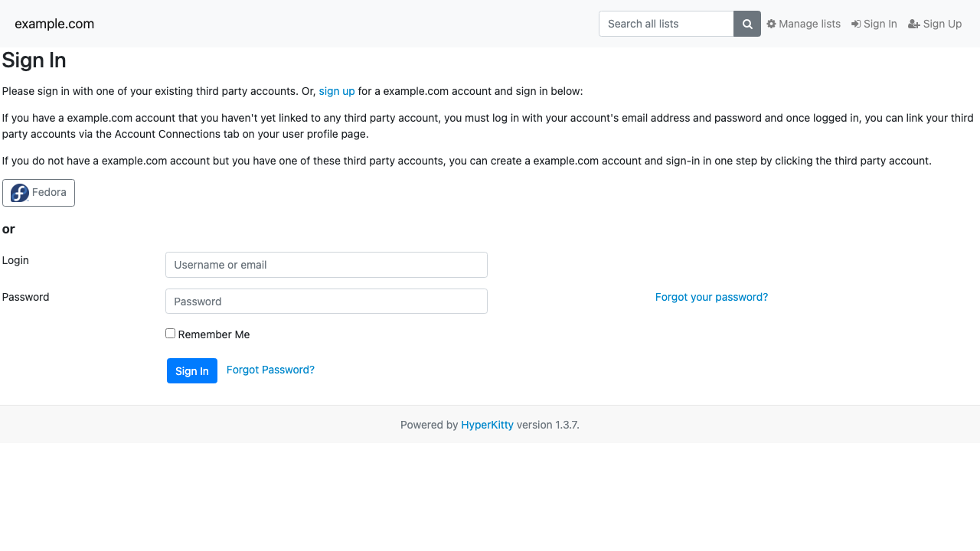Focus the 'Username or email' field
The height and width of the screenshot is (551, 980).
[x=326, y=265]
